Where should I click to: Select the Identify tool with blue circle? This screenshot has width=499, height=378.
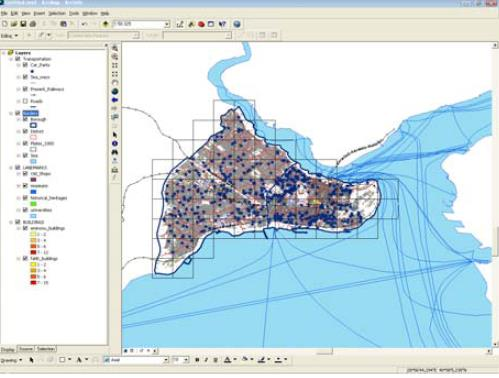(115, 143)
